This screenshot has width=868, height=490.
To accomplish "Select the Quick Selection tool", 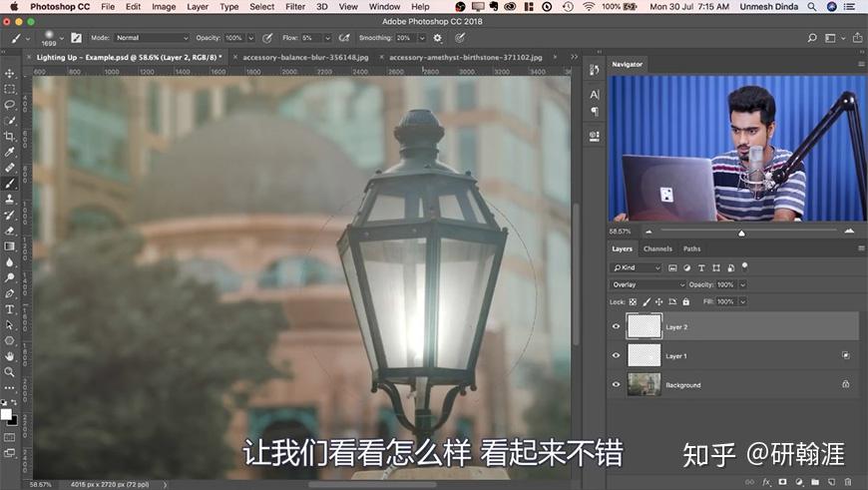I will 9,120.
